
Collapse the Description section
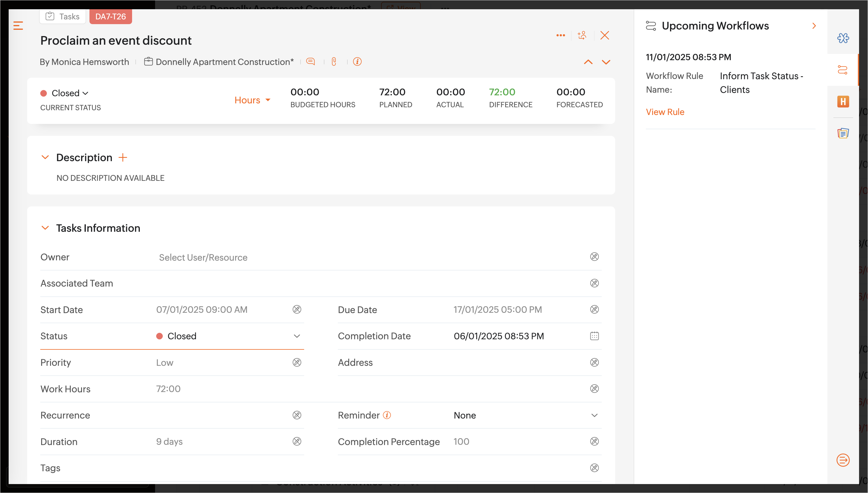45,158
